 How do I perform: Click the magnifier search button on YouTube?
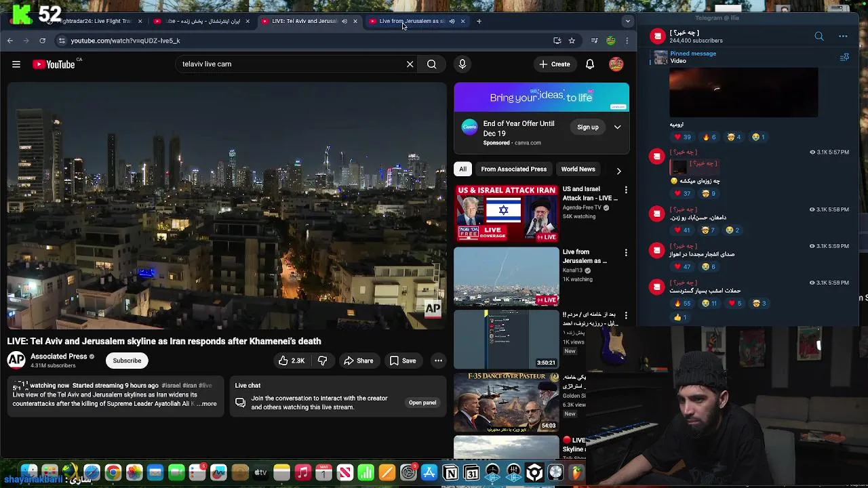click(x=431, y=64)
